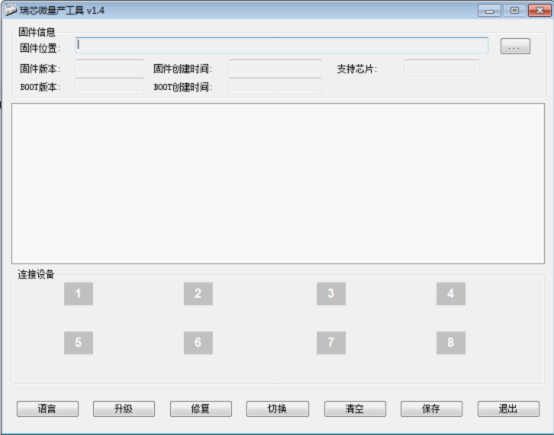Click the application icon in title bar
This screenshot has height=435, width=554.
pyautogui.click(x=11, y=10)
